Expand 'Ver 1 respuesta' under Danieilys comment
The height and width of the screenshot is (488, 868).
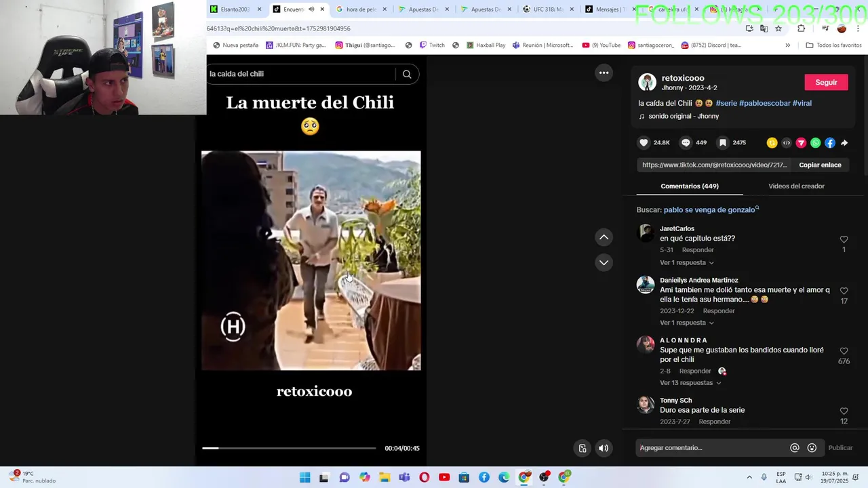(686, 323)
